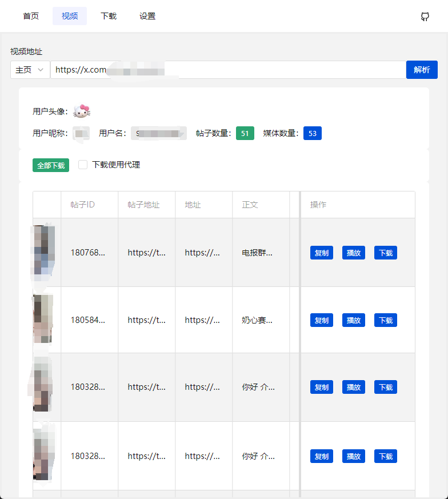Click post URL cell in 180768 row
The width and height of the screenshot is (448, 499).
(x=147, y=253)
